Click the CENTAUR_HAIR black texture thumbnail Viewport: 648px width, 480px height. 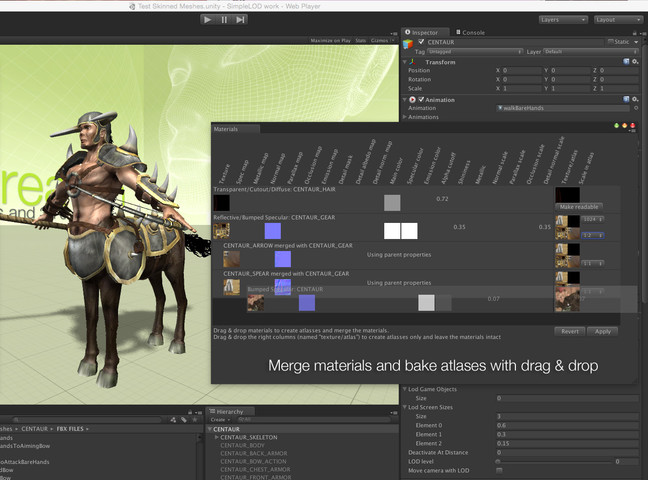click(x=222, y=203)
